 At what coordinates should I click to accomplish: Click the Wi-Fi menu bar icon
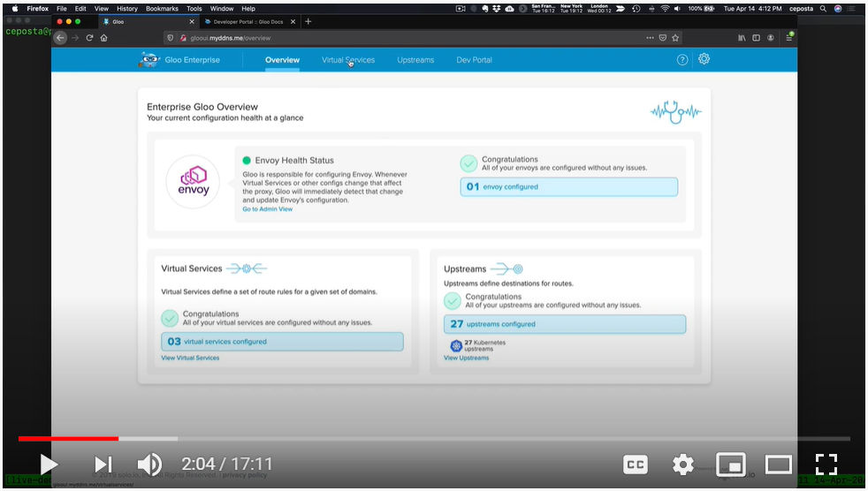(x=665, y=8)
